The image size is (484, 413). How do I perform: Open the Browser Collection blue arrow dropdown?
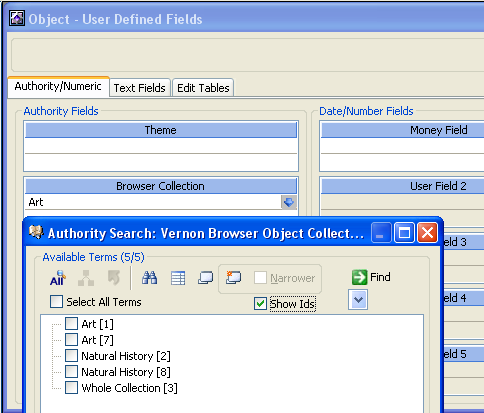[289, 202]
